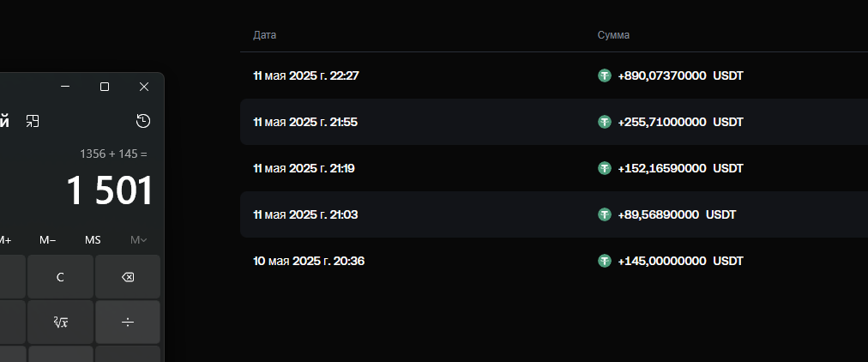
Task: Toggle calculator Keep on top mode
Action: pos(32,121)
